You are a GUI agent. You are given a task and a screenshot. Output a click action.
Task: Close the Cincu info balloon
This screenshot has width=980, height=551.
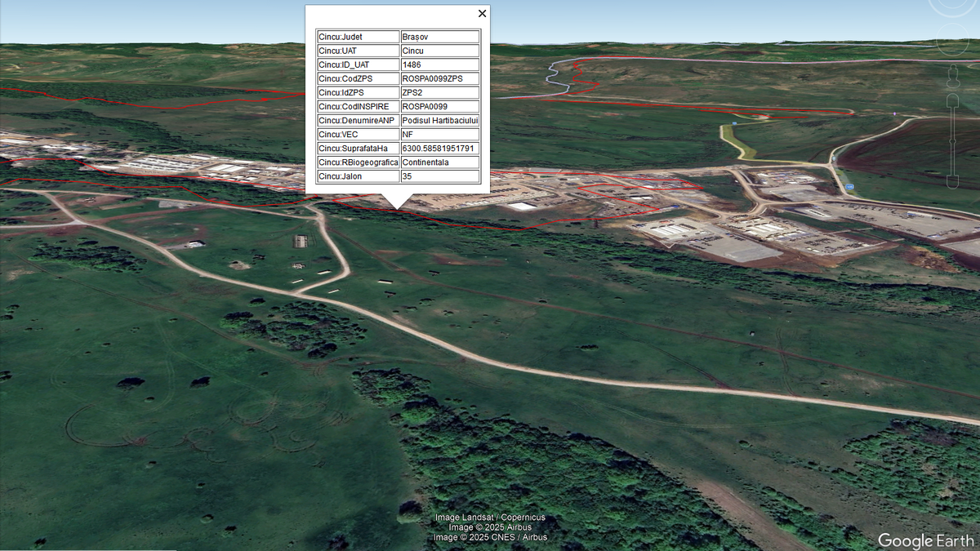click(482, 13)
